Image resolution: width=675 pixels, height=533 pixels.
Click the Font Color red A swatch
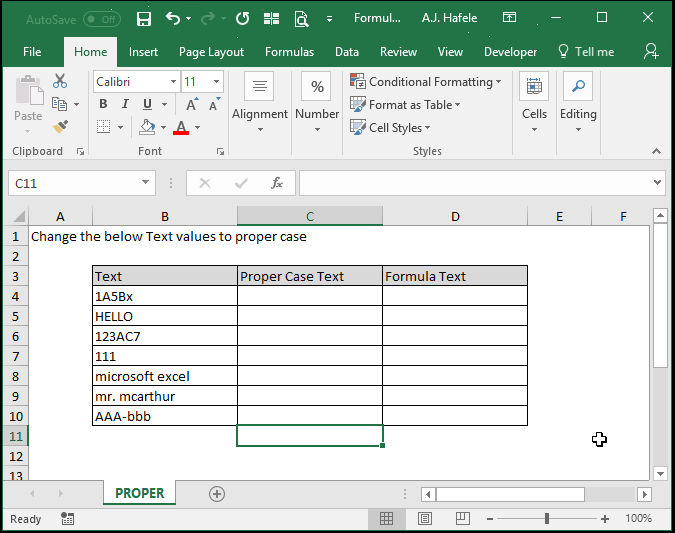tap(181, 127)
